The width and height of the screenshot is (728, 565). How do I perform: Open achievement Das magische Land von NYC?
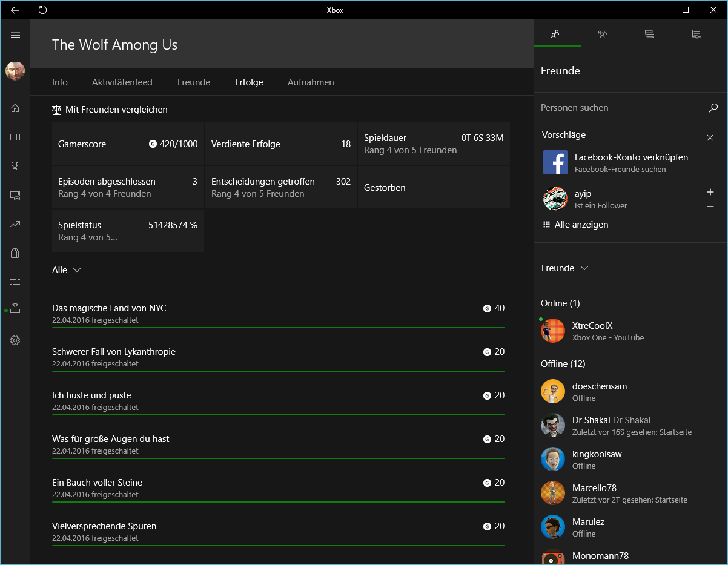(x=279, y=314)
